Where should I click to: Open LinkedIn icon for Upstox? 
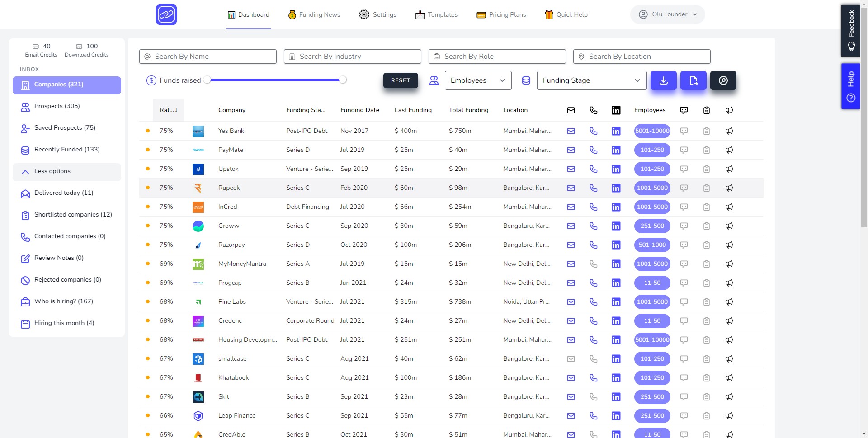pyautogui.click(x=616, y=169)
